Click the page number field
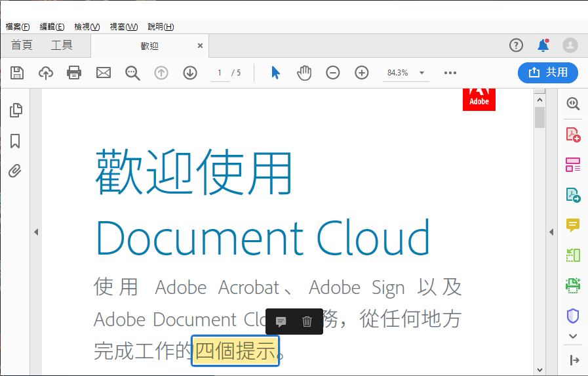The image size is (588, 376). (220, 73)
